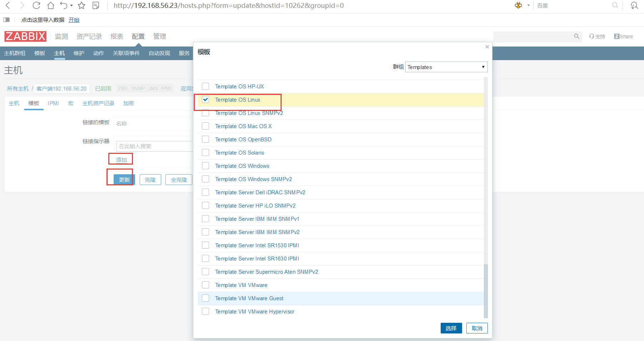Click the 克隆 button
The image size is (644, 341).
[x=150, y=180]
